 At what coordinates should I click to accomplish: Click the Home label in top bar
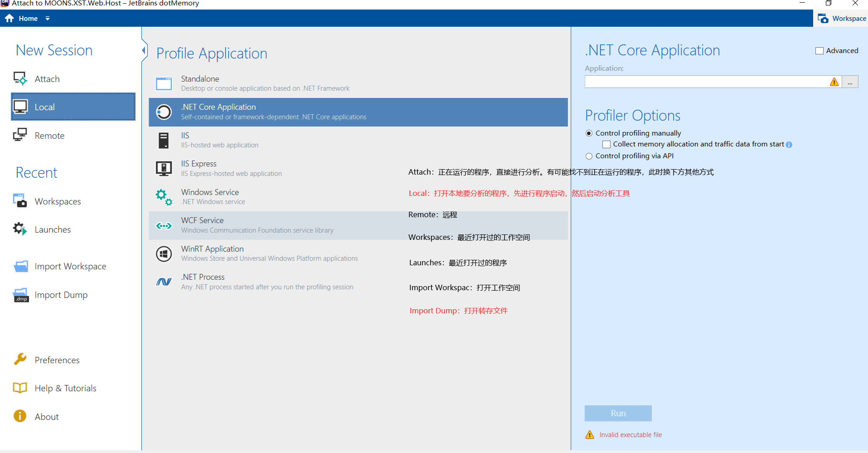(28, 19)
